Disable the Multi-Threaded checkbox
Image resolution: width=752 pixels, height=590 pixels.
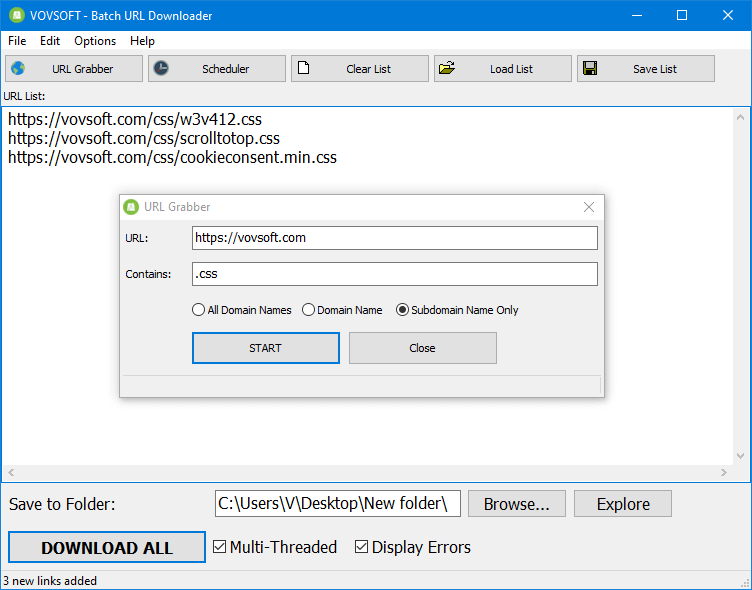(x=221, y=547)
